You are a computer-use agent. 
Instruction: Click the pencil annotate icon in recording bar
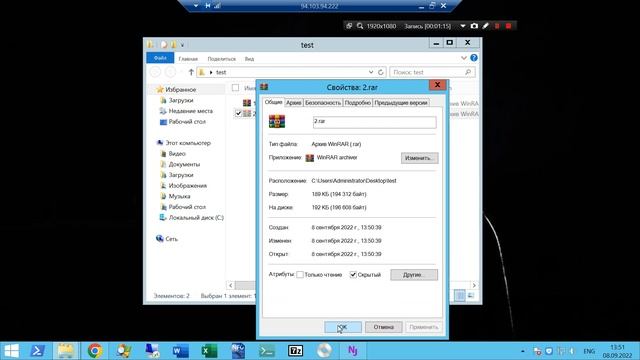click(x=485, y=26)
